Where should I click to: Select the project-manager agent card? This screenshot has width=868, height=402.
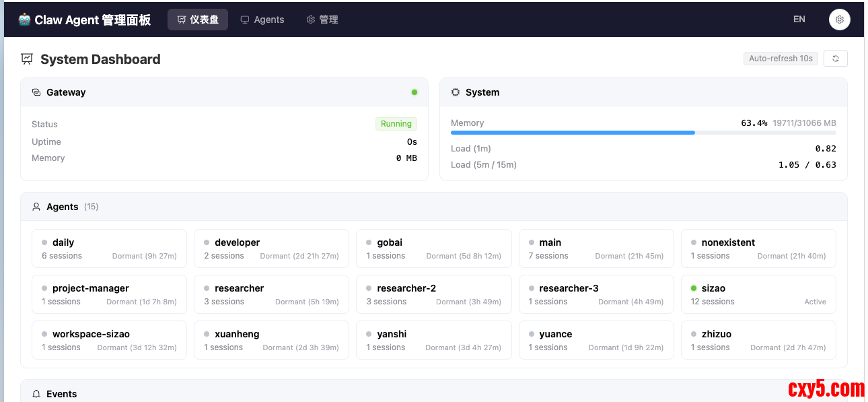109,294
